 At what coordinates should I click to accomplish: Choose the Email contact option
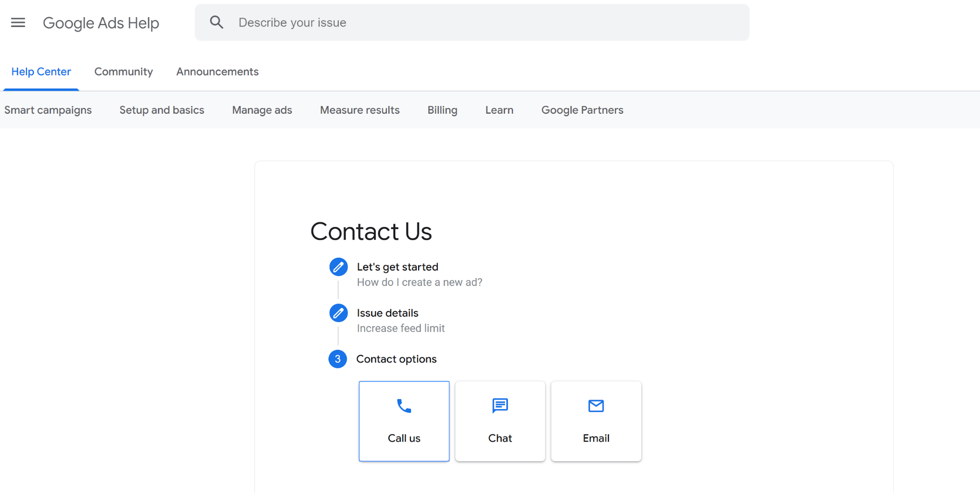click(596, 421)
